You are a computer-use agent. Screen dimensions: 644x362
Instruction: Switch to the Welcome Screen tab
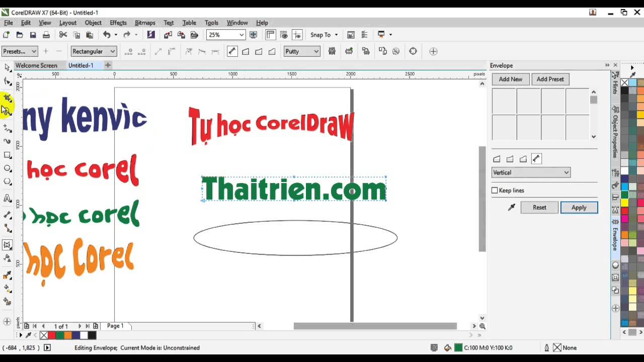point(36,65)
